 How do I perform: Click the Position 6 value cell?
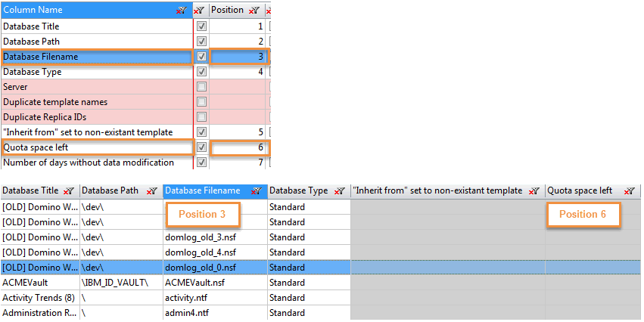[238, 147]
